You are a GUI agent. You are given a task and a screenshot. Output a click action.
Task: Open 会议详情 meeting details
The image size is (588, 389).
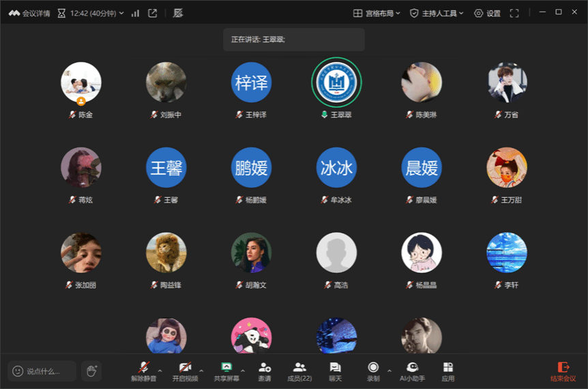pyautogui.click(x=29, y=13)
